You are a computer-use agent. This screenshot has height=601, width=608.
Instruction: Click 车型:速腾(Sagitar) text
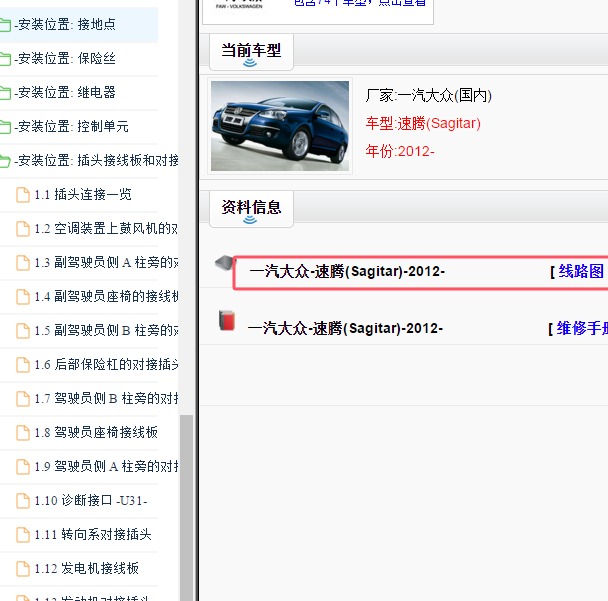click(x=423, y=123)
